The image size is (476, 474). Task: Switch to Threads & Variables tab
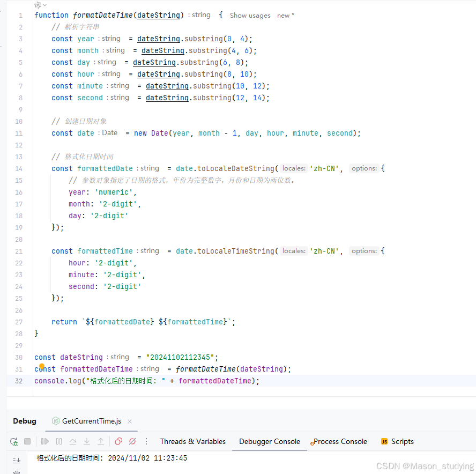tap(193, 441)
